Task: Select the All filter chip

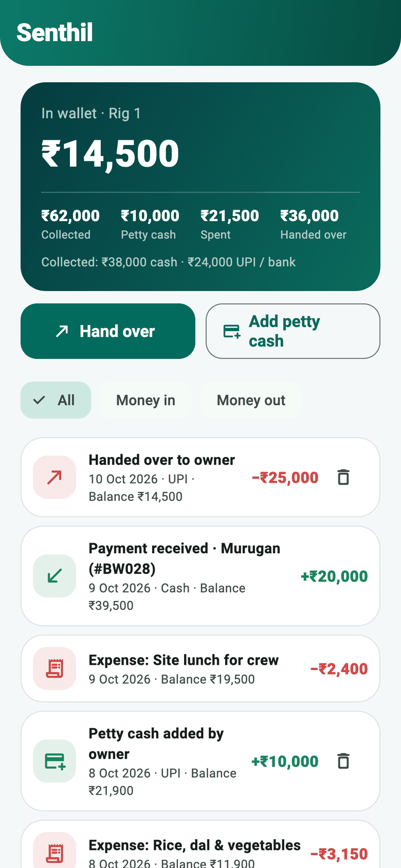Action: 56,400
